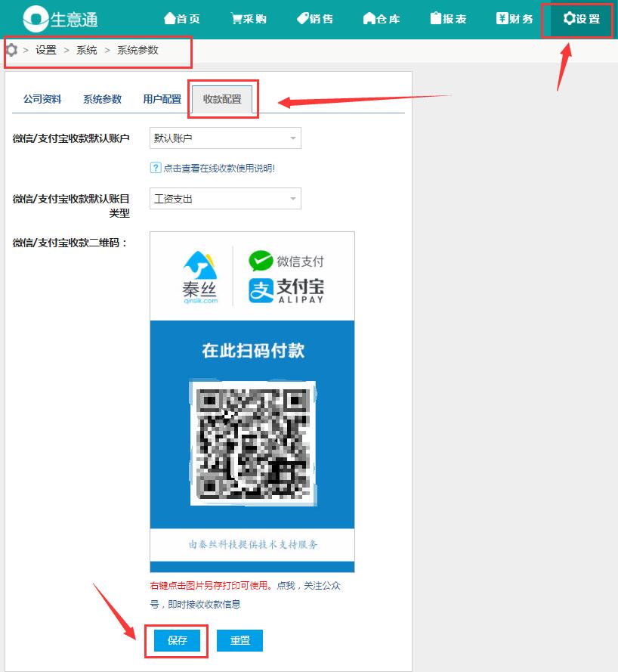The width and height of the screenshot is (618, 672).
Task: Click the breadcrumb gear icon
Action: coord(11,50)
